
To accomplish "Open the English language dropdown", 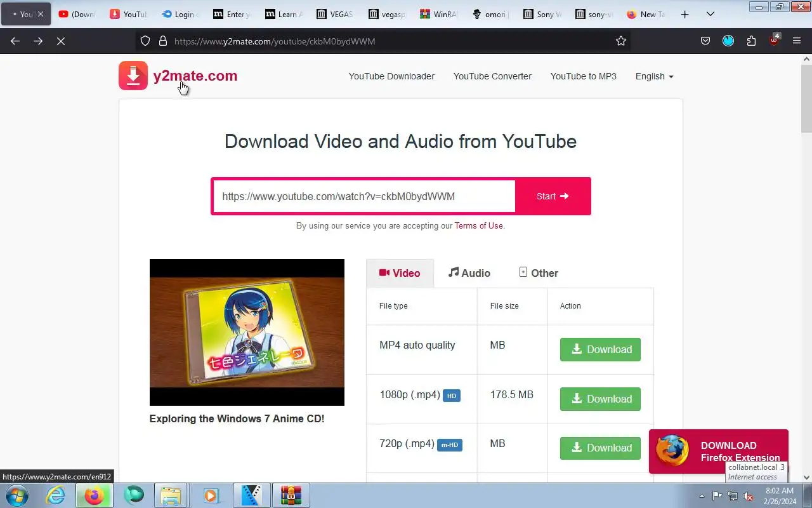I will (654, 76).
